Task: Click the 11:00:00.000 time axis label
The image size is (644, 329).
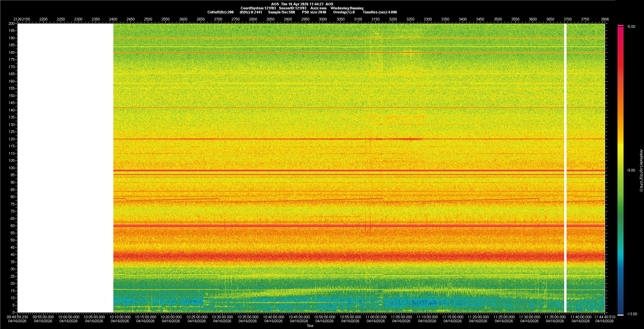Action: [x=376, y=317]
